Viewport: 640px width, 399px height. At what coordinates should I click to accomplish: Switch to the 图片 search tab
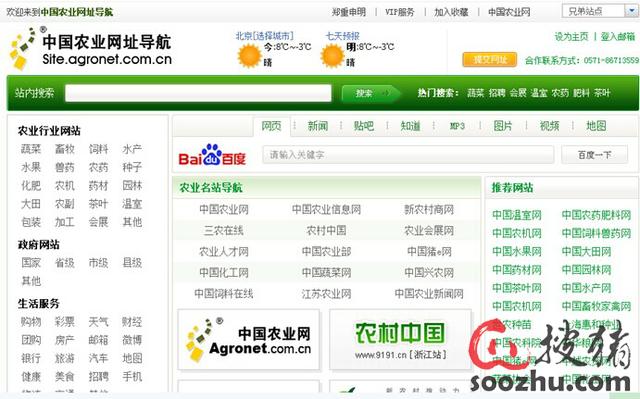[x=503, y=126]
